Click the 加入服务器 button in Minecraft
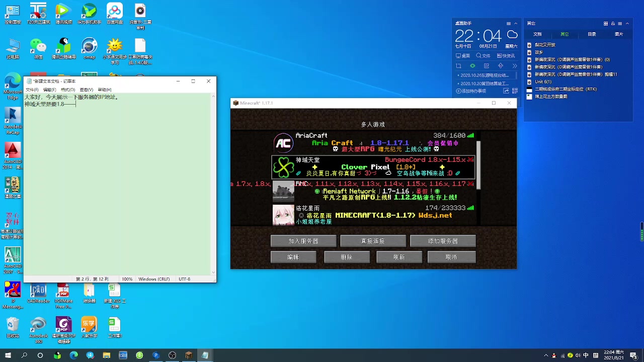 [303, 241]
